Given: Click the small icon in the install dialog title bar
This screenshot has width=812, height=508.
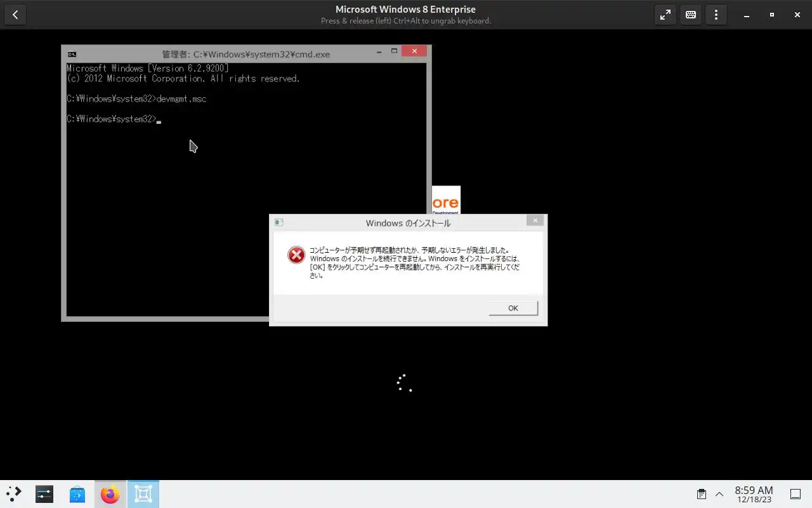Looking at the screenshot, I should [x=278, y=223].
